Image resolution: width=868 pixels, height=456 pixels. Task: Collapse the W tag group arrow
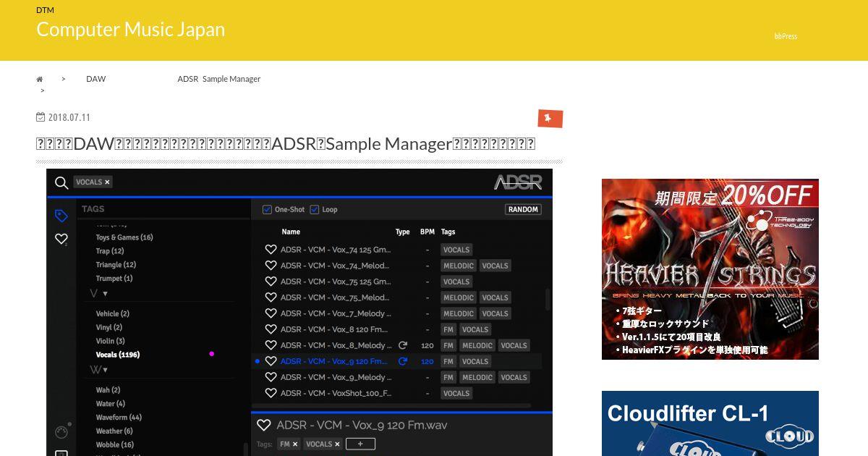[106, 370]
